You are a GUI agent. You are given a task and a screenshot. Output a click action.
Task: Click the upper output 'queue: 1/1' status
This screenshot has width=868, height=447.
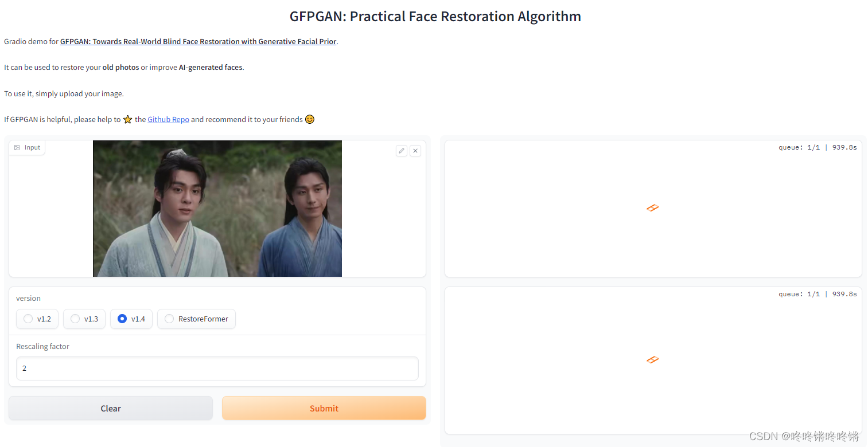[x=799, y=147]
